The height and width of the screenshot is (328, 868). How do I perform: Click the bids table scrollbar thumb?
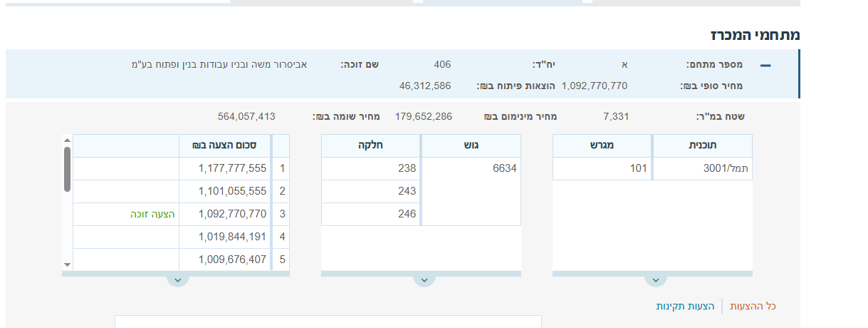[68, 169]
